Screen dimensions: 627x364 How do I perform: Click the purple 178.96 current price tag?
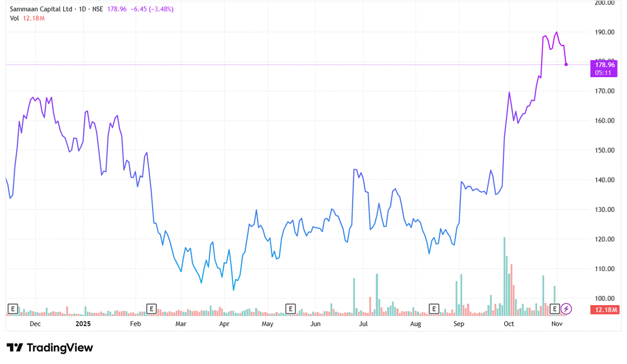tap(602, 65)
